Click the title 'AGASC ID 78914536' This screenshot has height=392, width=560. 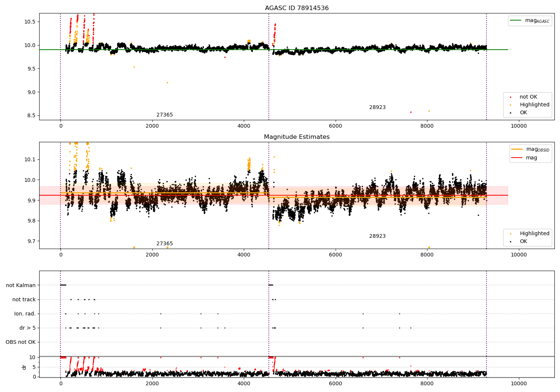pyautogui.click(x=297, y=8)
